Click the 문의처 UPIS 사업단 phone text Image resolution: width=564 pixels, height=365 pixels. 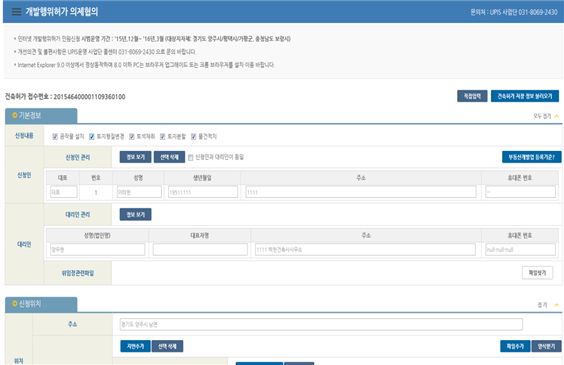pos(514,12)
